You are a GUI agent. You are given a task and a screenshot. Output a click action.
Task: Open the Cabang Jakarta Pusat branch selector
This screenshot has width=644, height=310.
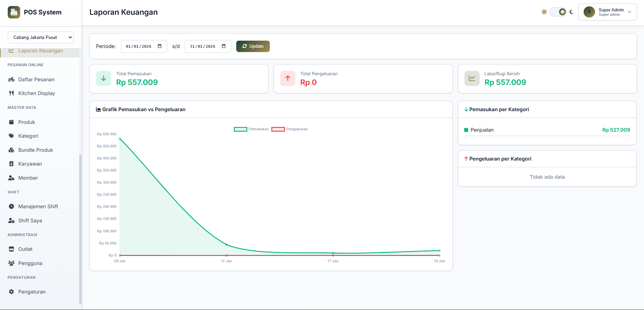point(40,37)
